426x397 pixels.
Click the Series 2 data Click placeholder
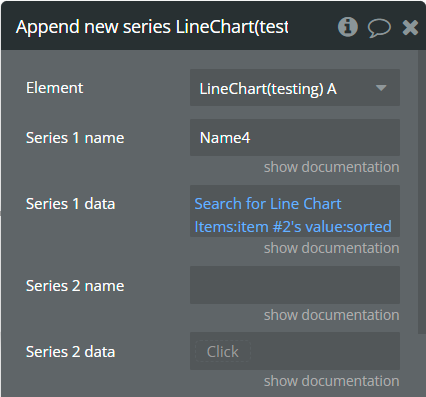tap(223, 351)
